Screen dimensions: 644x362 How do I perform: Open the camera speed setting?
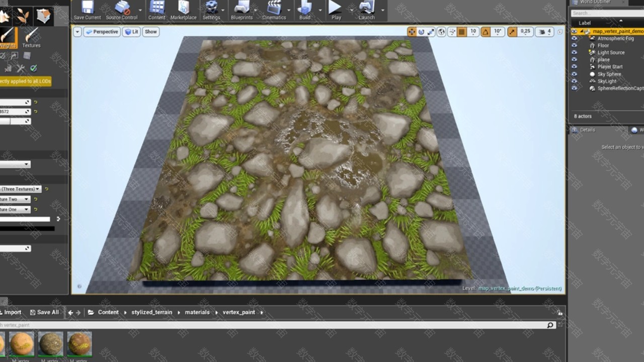544,32
